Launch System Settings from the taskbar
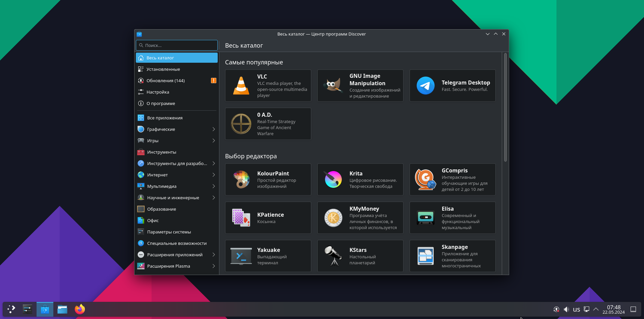Image resolution: width=644 pixels, height=319 pixels. 28,309
